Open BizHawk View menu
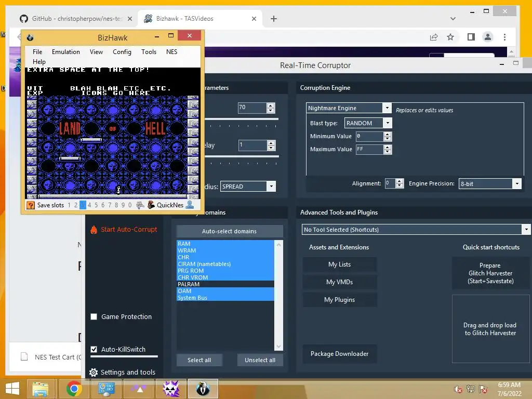 (x=96, y=52)
